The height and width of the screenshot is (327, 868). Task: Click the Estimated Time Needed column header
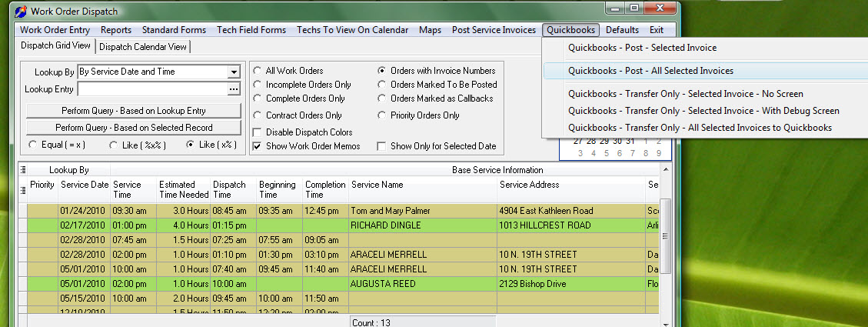184,189
